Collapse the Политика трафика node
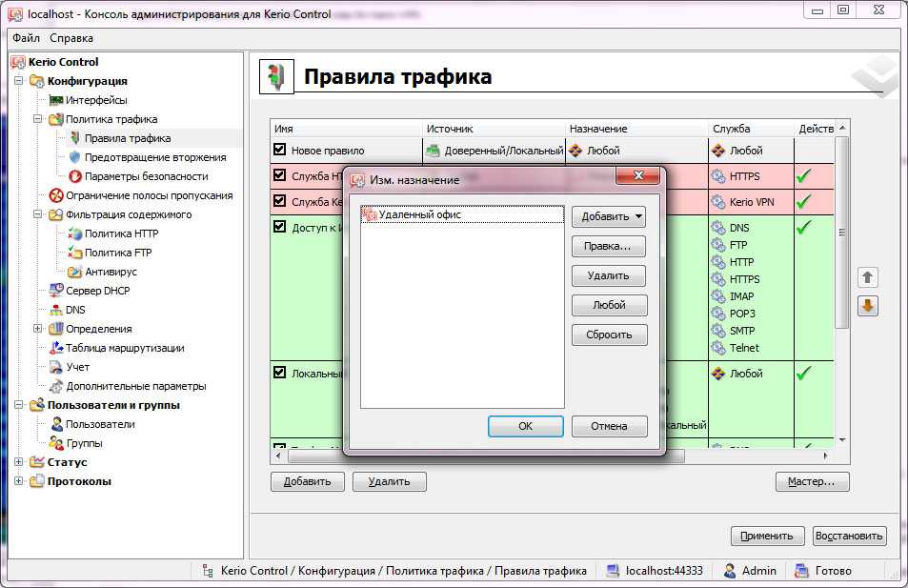 point(38,119)
